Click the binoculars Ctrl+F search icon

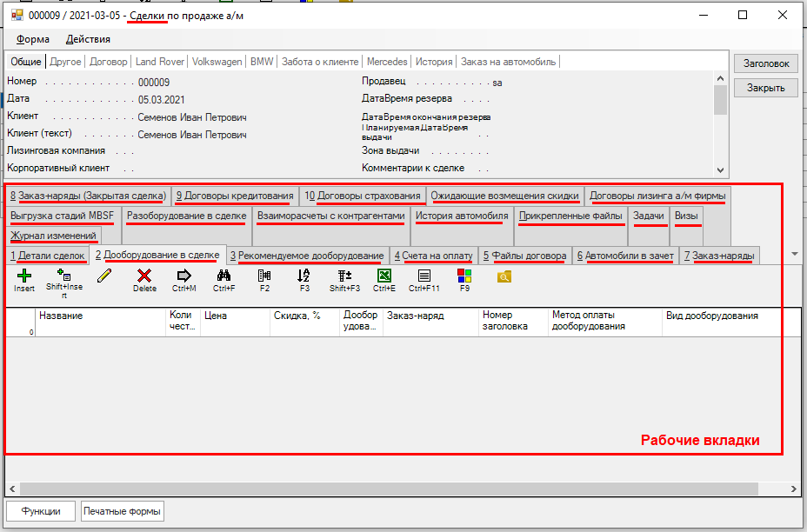[223, 276]
